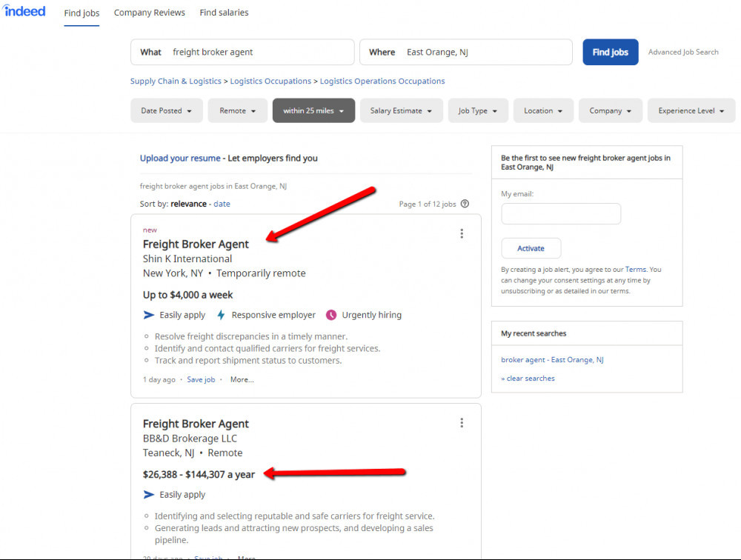This screenshot has width=741, height=560.
Task: Click the Responsive employer lightning icon
Action: [x=221, y=315]
